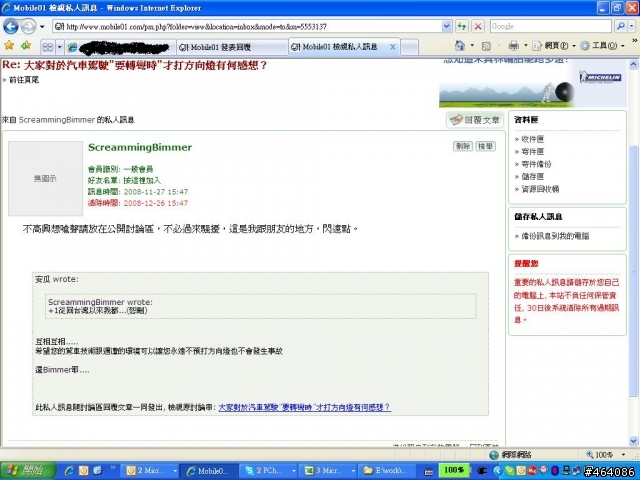This screenshot has height=480, width=640.
Task: Open a new blank tab
Action: (409, 47)
